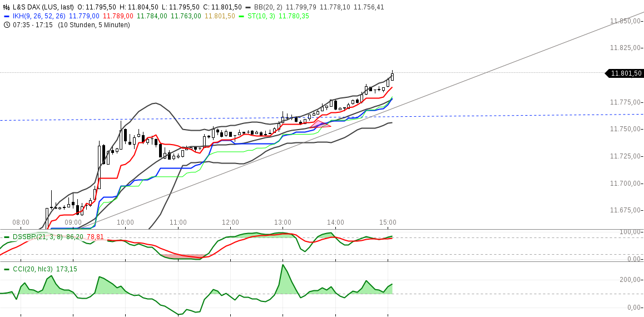644x317 pixels.
Task: Click the CCI value 173,15
Action: click(67, 269)
